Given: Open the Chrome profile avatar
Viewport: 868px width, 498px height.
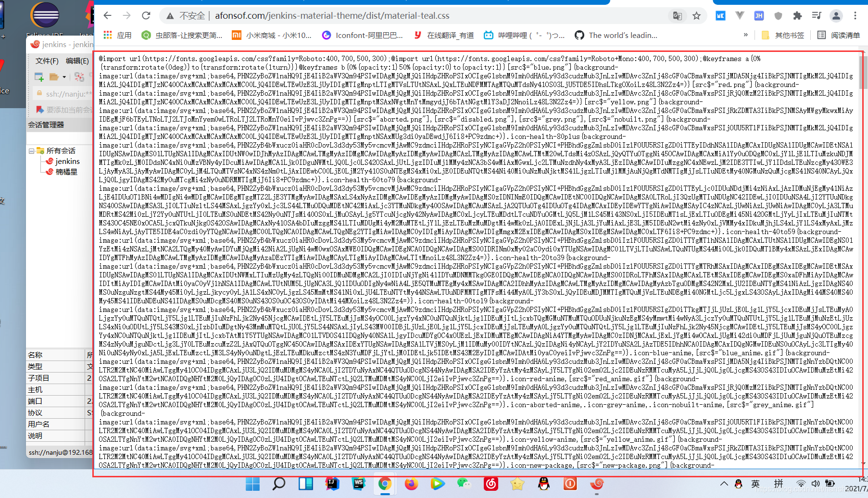Looking at the screenshot, I should coord(836,16).
